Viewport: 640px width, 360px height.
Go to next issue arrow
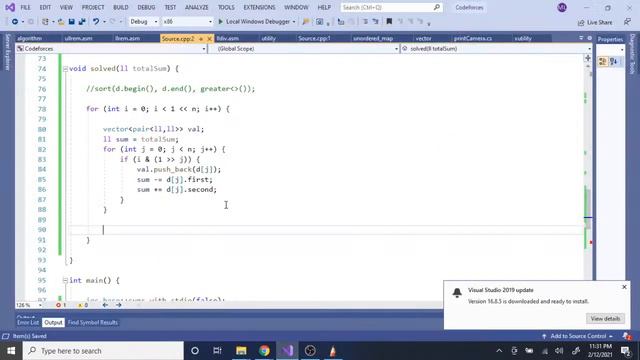pos(119,305)
